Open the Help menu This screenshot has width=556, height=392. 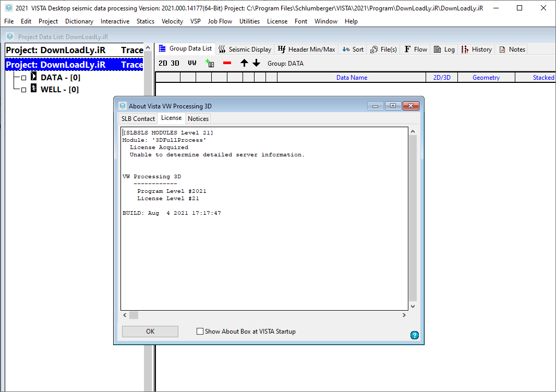[x=351, y=21]
